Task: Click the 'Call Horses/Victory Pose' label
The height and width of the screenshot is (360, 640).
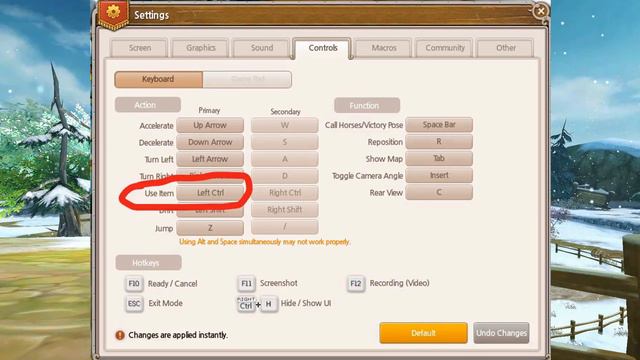Action: pos(364,125)
